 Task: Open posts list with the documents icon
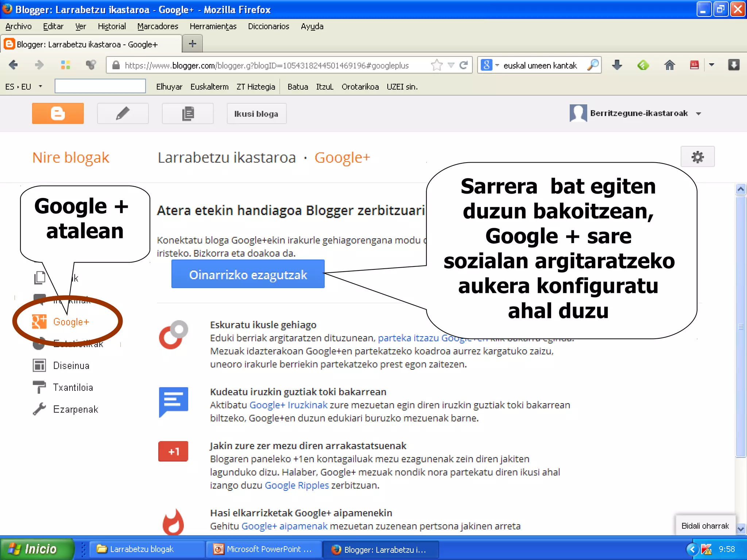tap(187, 113)
